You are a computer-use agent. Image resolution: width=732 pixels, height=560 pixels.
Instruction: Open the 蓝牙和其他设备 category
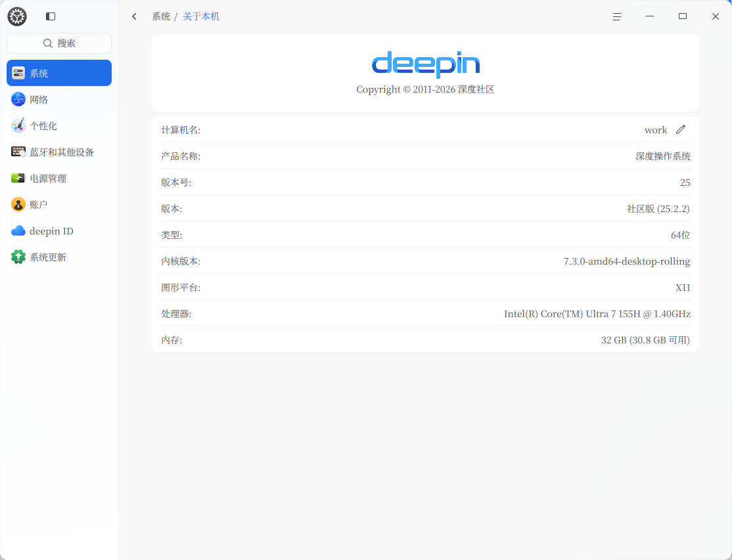point(59,152)
